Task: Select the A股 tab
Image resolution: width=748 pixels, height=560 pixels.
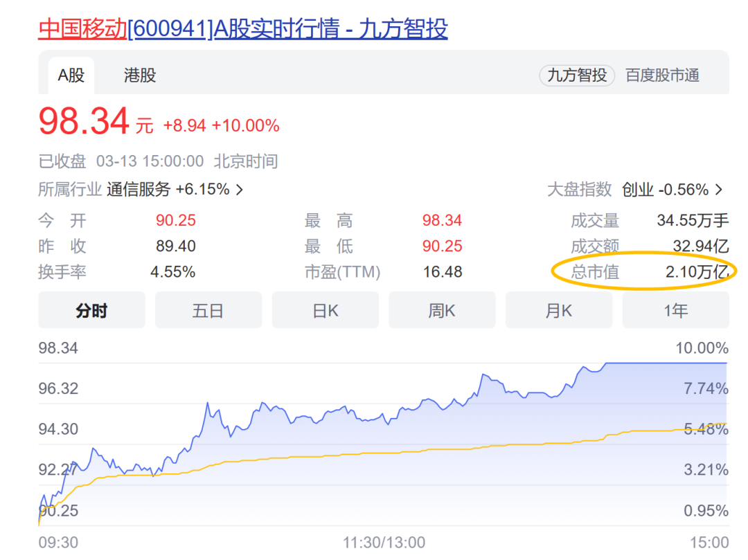Action: click(71, 75)
